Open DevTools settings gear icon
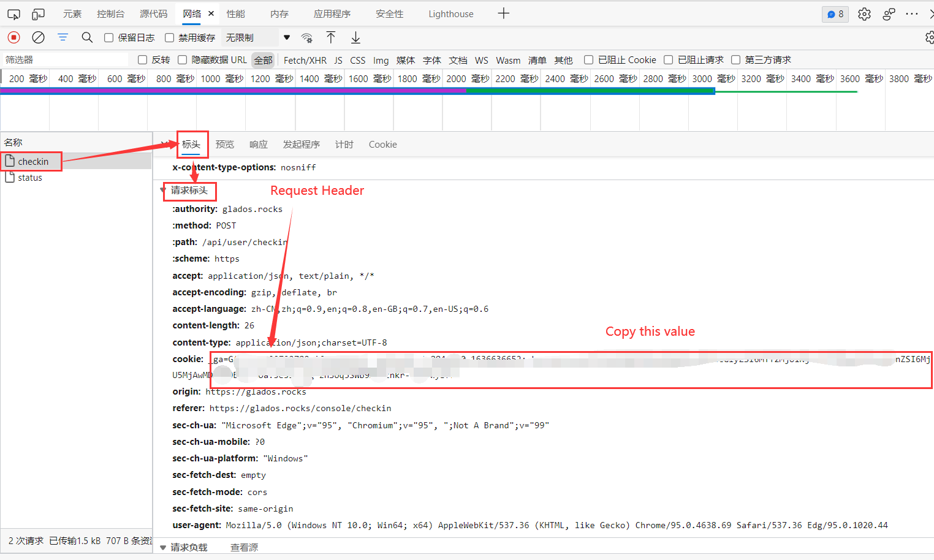The image size is (934, 560). coord(864,13)
